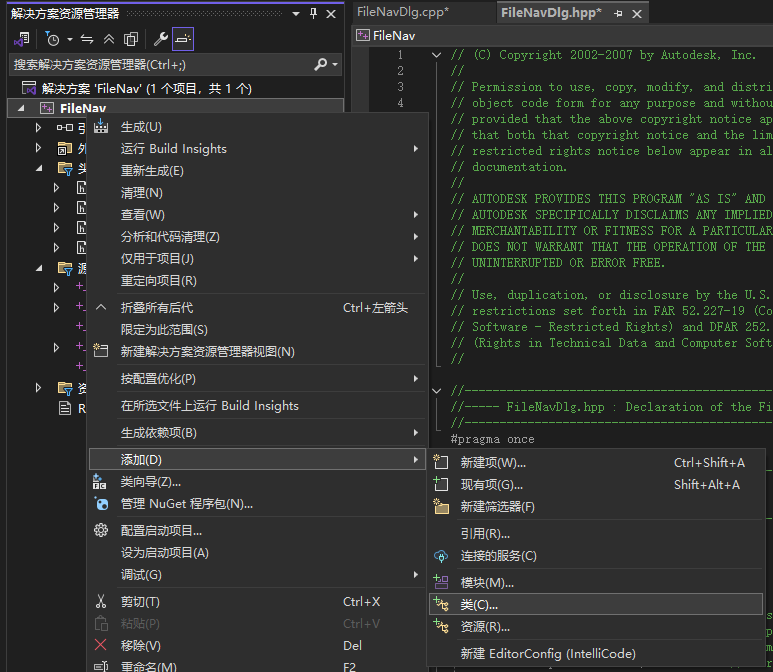773x672 pixels.
Task: Toggle auto-hide pin on Solution Explorer
Action: click(314, 13)
